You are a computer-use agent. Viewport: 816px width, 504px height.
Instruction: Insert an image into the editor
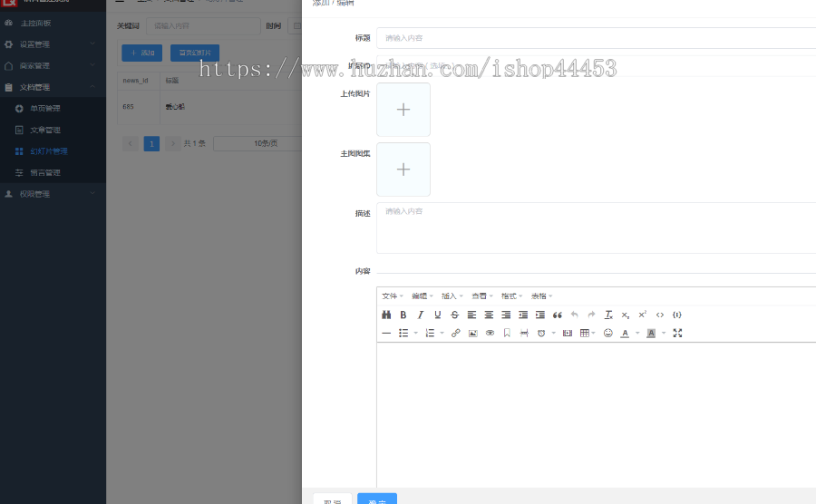(x=473, y=334)
